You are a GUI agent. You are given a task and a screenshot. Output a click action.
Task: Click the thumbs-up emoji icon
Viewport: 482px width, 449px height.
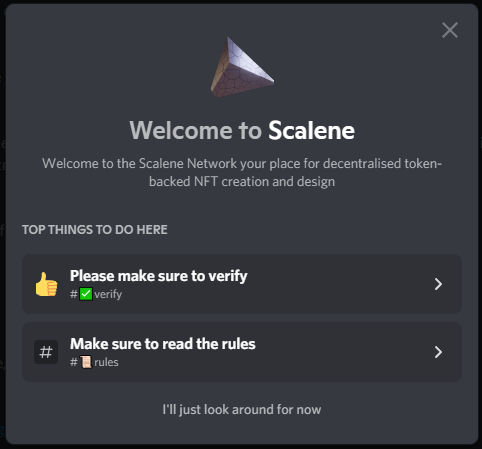tap(46, 284)
